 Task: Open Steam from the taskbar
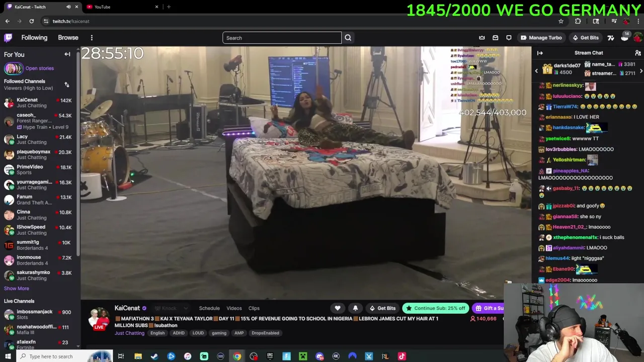pos(154,356)
